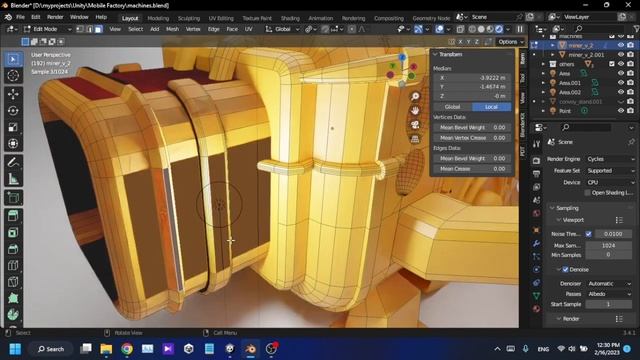The image size is (640, 360).
Task: Open the Feature Set dropdown
Action: click(611, 171)
